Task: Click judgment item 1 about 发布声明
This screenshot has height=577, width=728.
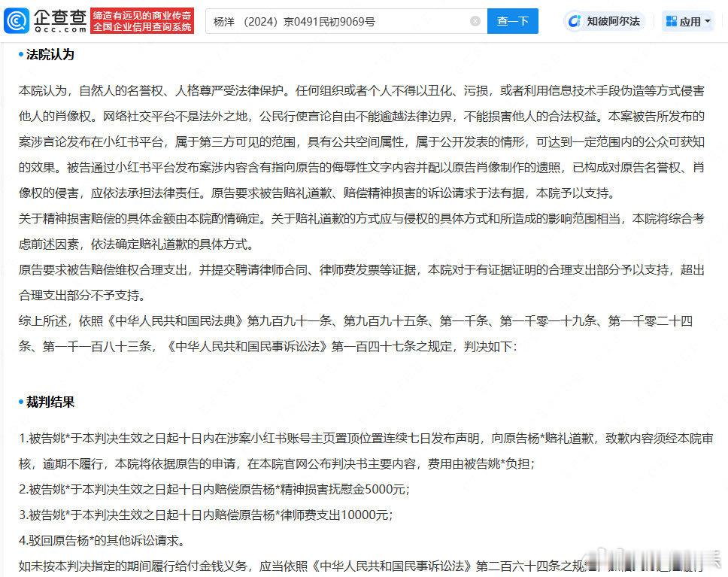Action: (x=366, y=451)
